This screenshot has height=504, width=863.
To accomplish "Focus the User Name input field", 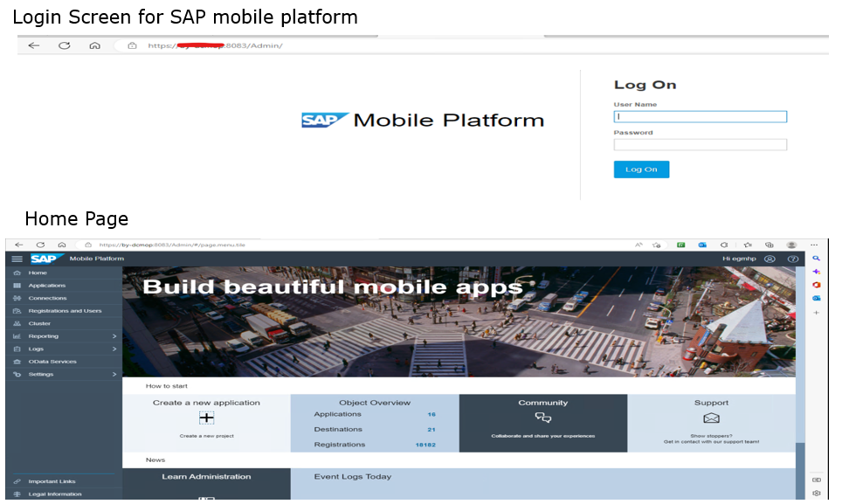I will (x=700, y=117).
